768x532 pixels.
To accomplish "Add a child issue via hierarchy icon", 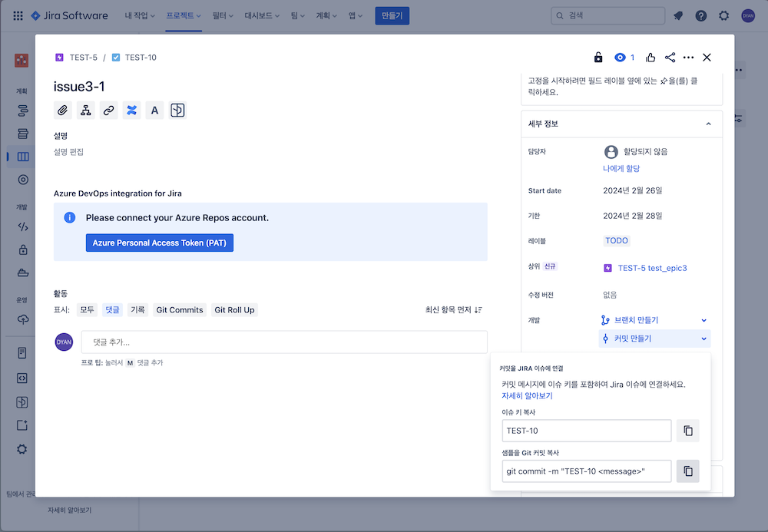I will point(86,110).
